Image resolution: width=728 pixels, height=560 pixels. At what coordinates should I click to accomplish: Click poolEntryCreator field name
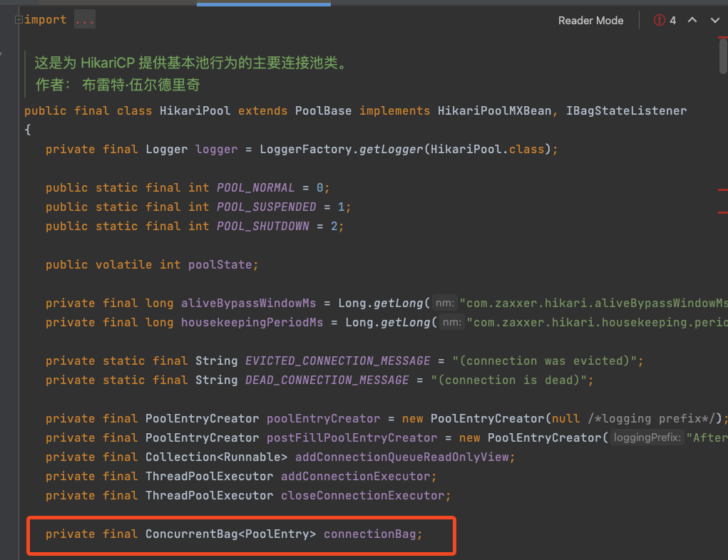(323, 419)
